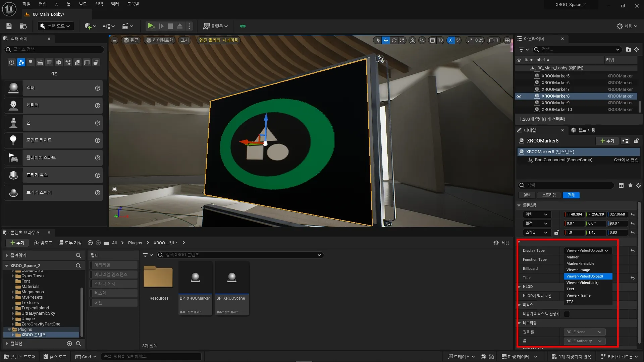The image size is (644, 362).
Task: Toggle the eye visibility icon for XROOMarker8
Action: tap(519, 96)
